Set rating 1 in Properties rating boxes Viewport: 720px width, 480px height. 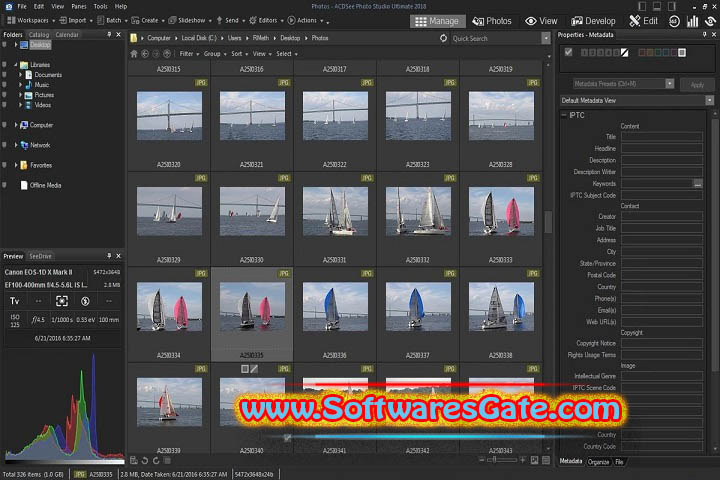click(x=584, y=53)
